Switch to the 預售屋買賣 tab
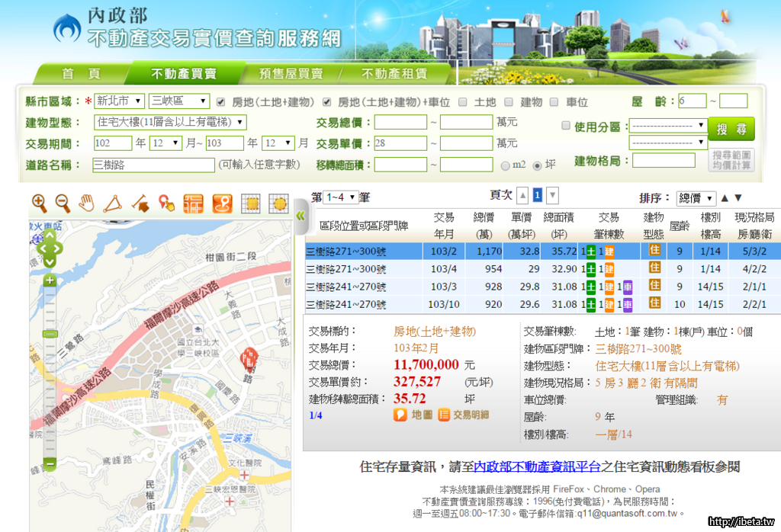 291,74
